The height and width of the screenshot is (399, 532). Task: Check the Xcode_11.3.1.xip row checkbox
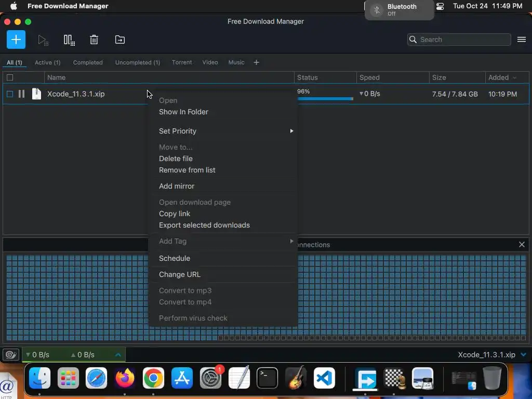(x=10, y=94)
